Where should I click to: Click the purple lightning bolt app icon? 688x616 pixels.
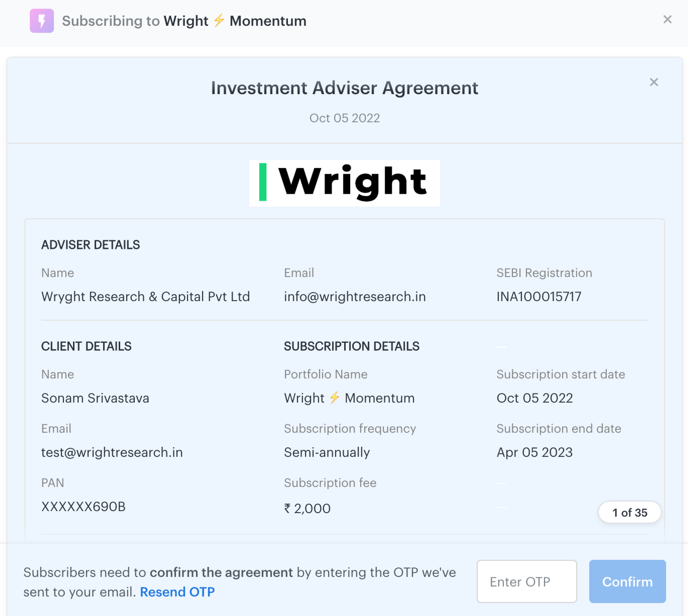[x=42, y=21]
